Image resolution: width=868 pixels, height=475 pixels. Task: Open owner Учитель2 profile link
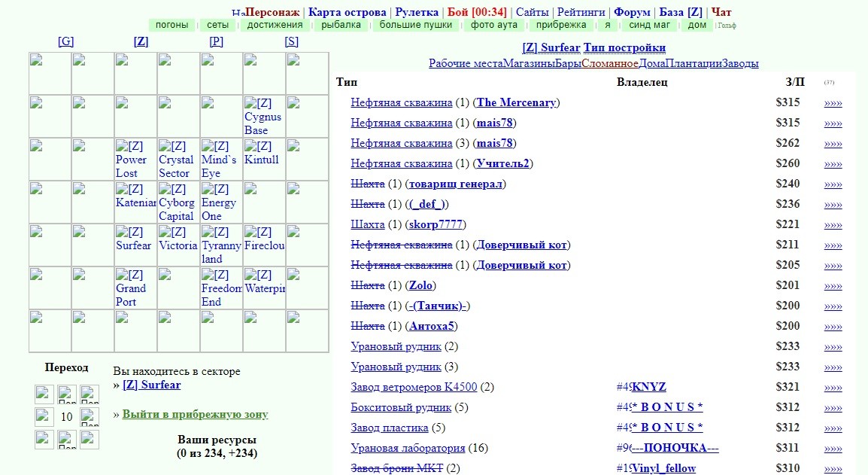point(503,163)
